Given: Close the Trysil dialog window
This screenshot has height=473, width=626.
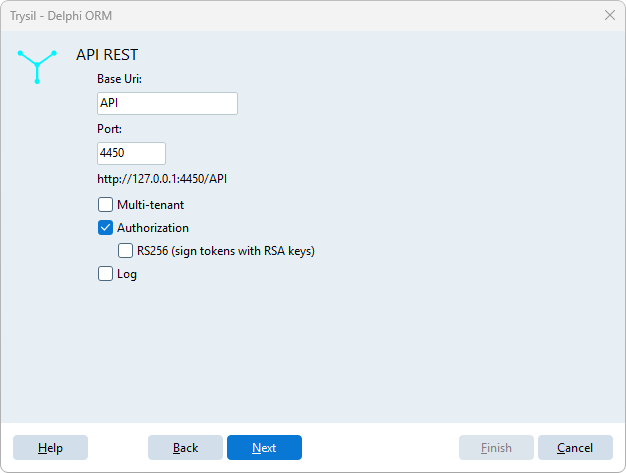Looking at the screenshot, I should [x=610, y=15].
